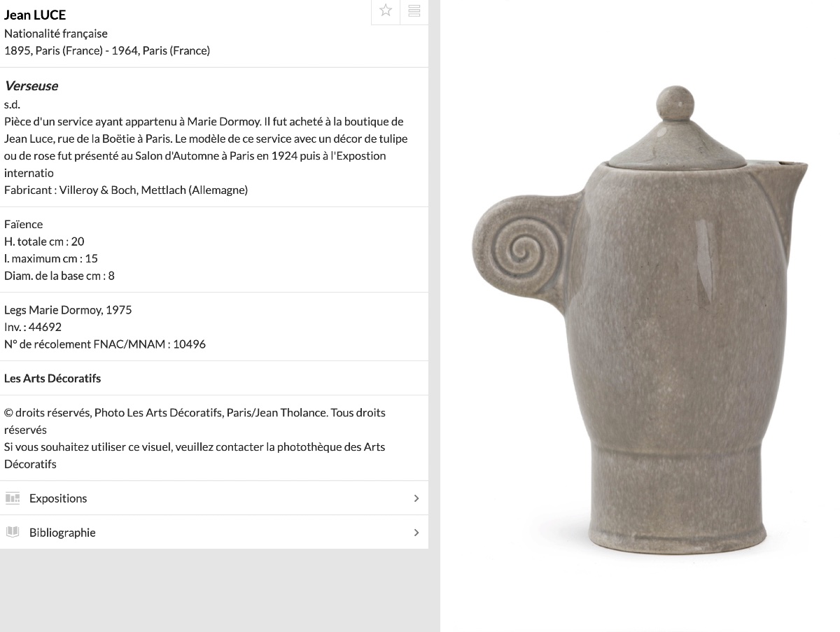This screenshot has height=632, width=840.
Task: Click the copyright droits réservés notice
Action: tap(195, 421)
